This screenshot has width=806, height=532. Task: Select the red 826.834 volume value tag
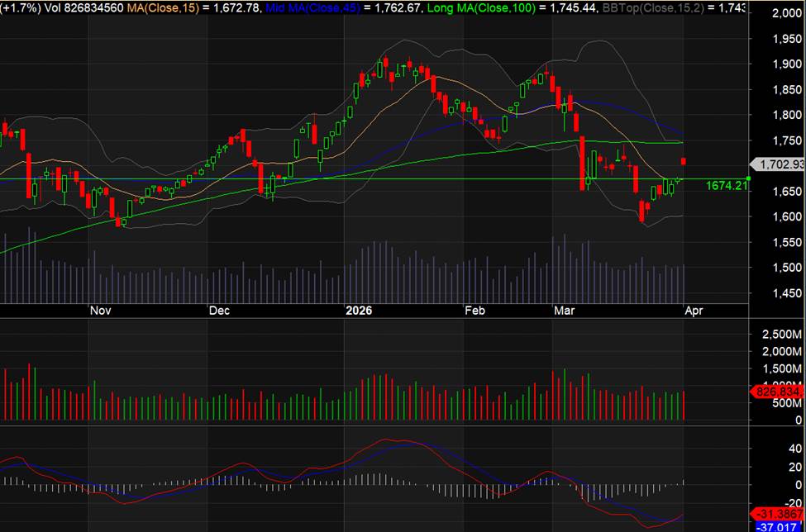pyautogui.click(x=779, y=392)
